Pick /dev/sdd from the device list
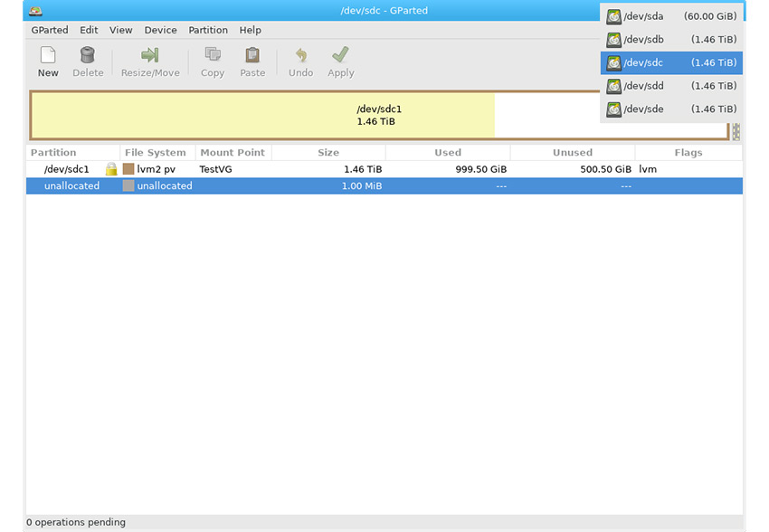Screen dimensions: 769x532 pos(671,86)
